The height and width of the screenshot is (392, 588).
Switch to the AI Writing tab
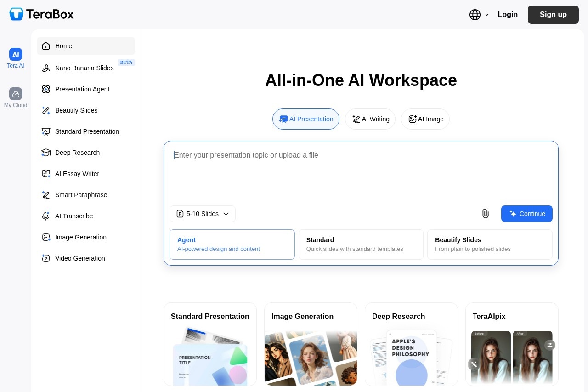[x=370, y=119]
